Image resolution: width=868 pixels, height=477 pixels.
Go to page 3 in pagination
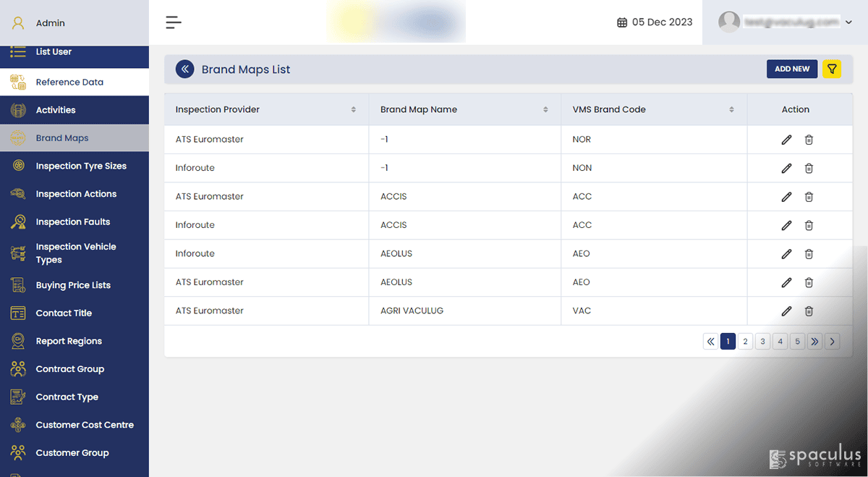click(x=762, y=342)
